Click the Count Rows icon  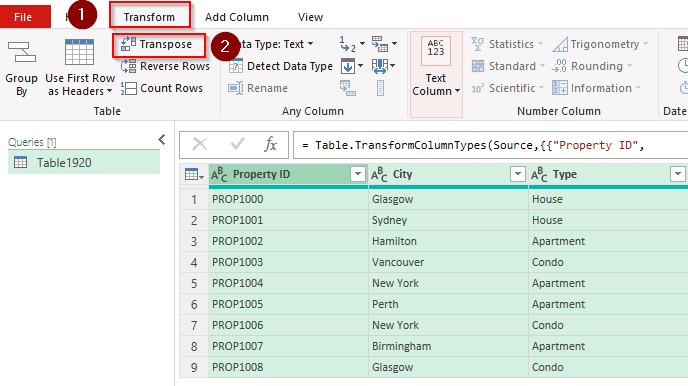pos(128,88)
